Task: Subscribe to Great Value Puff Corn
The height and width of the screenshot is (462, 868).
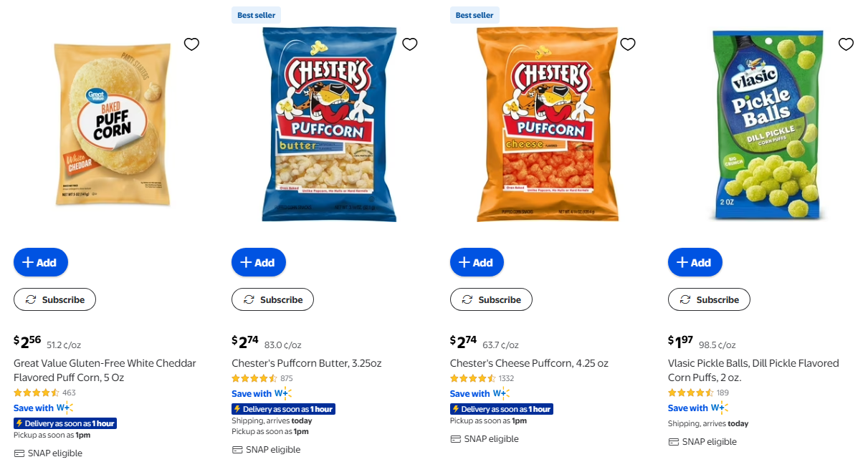Action: [54, 299]
